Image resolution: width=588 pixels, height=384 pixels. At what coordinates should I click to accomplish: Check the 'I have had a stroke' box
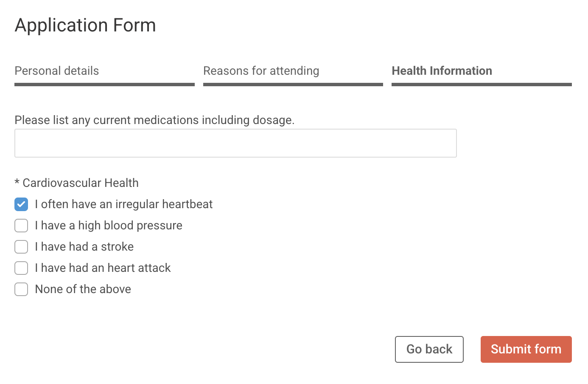point(21,247)
